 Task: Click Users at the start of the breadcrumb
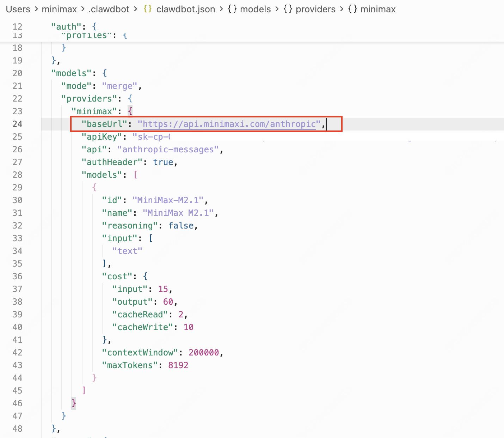pos(18,9)
